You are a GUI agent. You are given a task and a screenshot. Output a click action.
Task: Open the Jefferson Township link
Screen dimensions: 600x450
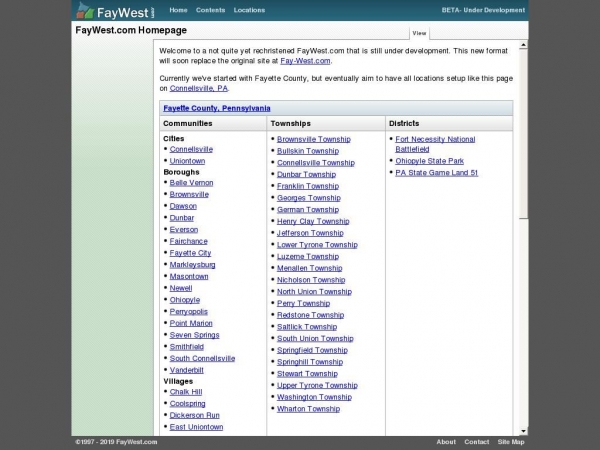coord(310,233)
